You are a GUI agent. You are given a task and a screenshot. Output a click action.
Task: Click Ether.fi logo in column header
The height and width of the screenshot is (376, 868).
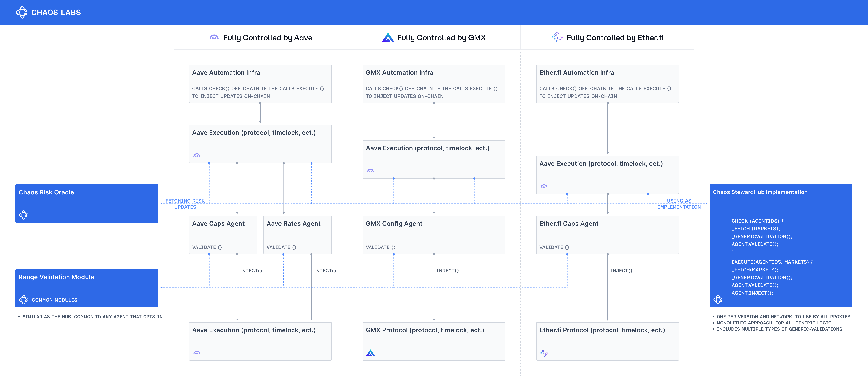(557, 37)
